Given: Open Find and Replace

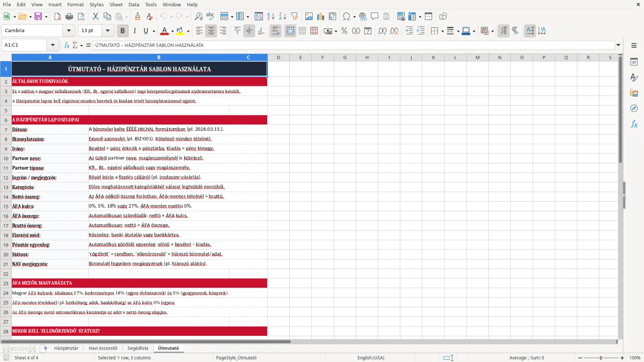Looking at the screenshot, I should pyautogui.click(x=199, y=17).
